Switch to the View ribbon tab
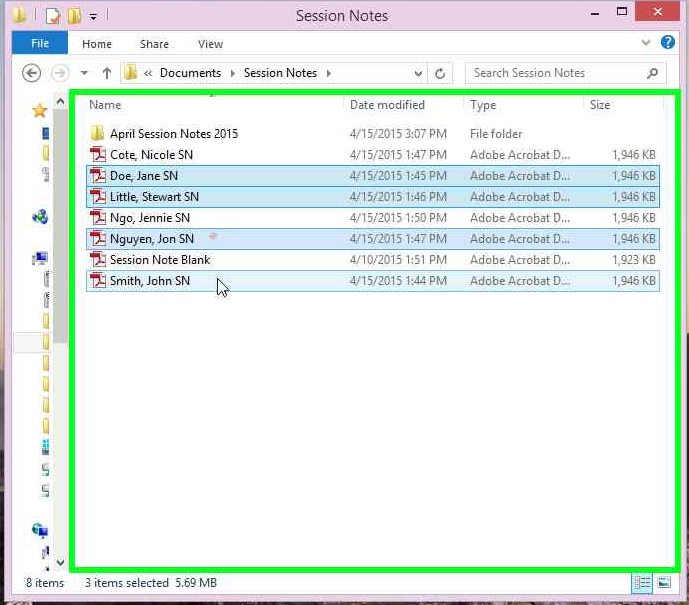The image size is (689, 605). click(210, 44)
